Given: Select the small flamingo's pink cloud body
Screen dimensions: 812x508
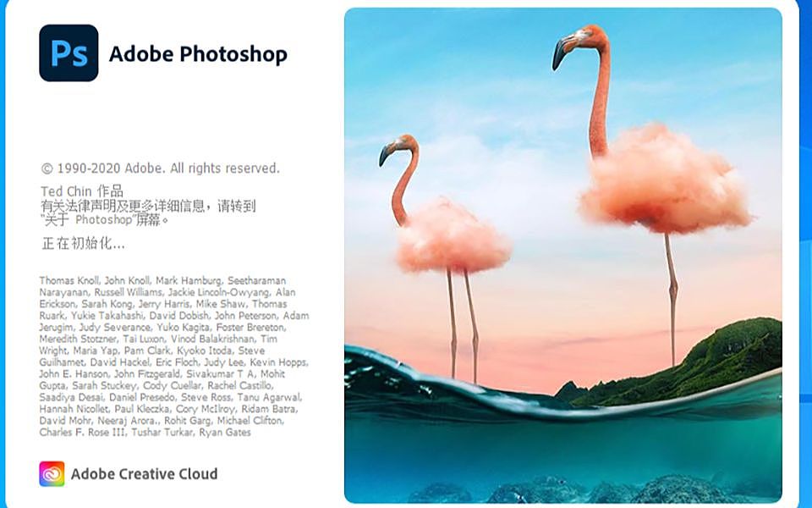Looking at the screenshot, I should click(453, 238).
